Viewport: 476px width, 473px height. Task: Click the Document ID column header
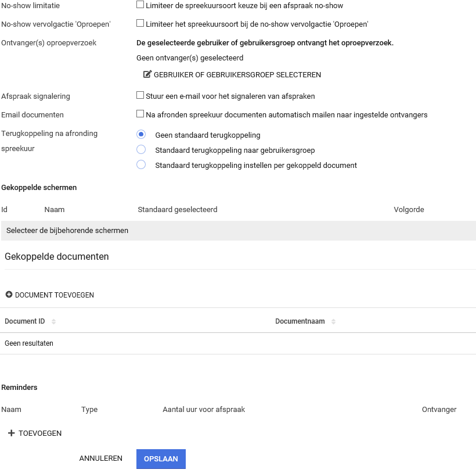click(25, 321)
